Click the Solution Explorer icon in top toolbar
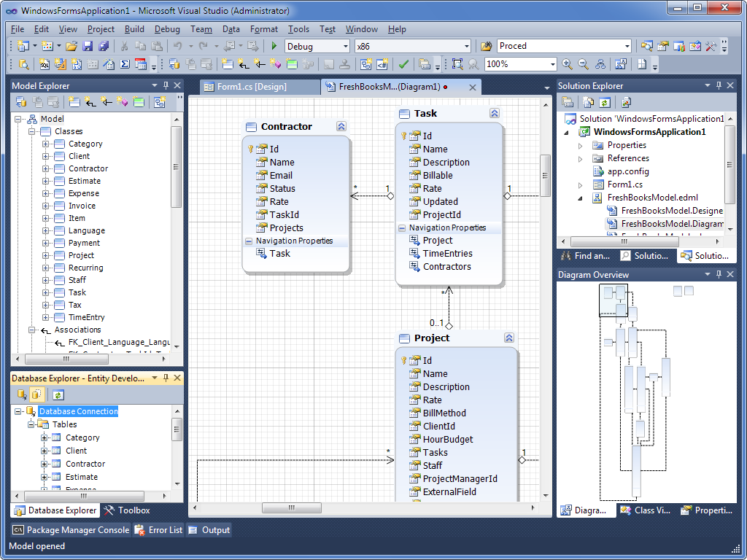Image resolution: width=747 pixels, height=560 pixels. coord(646,46)
